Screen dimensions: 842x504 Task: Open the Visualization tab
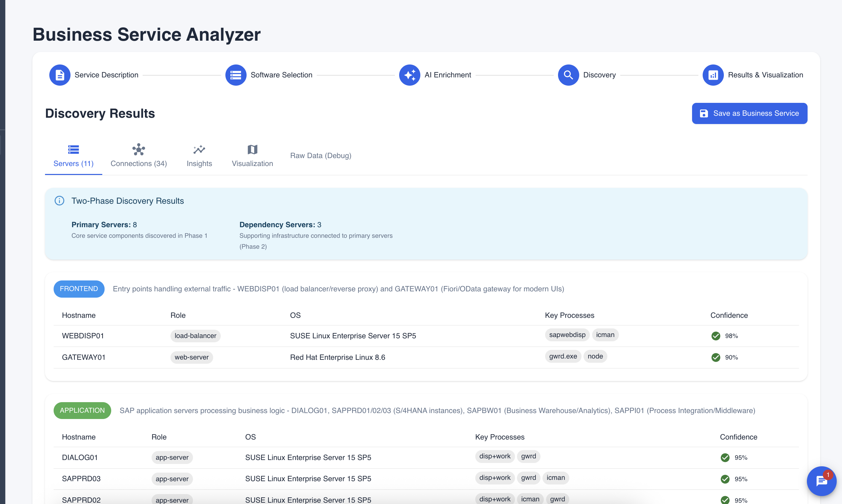(x=252, y=156)
